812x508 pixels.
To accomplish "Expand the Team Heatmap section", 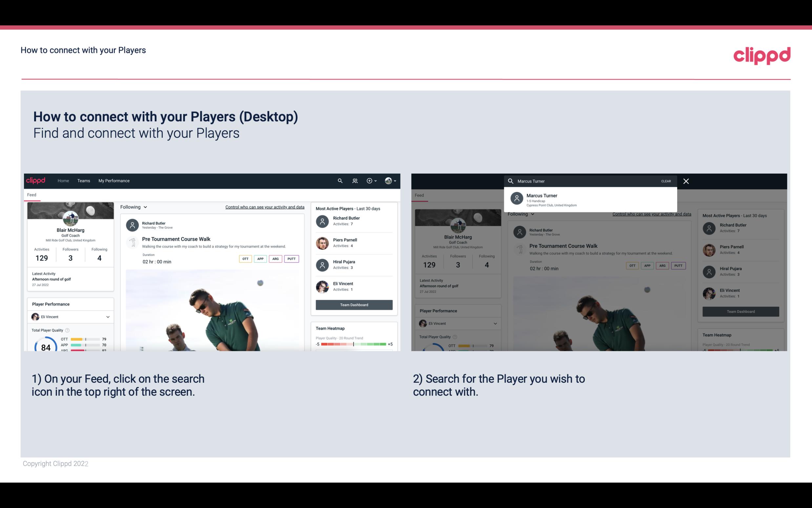I will point(329,328).
